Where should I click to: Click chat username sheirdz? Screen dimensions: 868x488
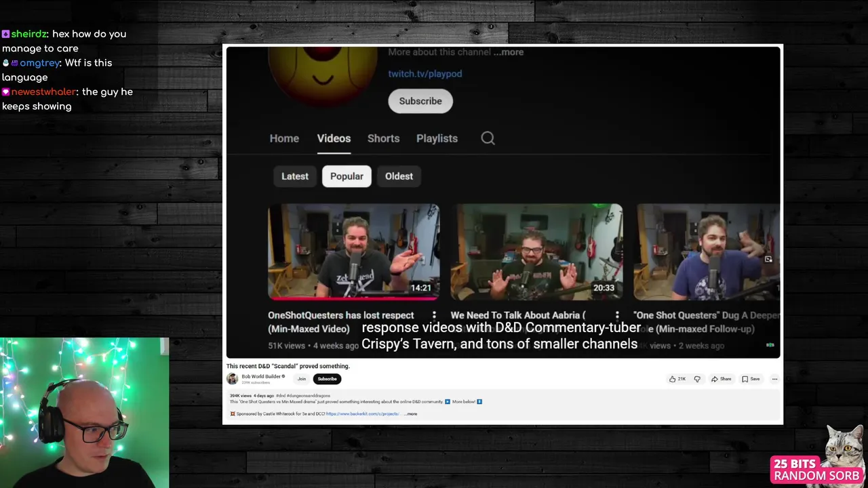click(x=29, y=34)
